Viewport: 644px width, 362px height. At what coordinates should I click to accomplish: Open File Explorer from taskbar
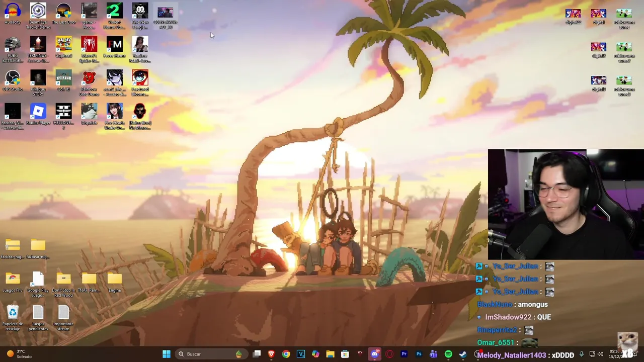[x=330, y=354]
